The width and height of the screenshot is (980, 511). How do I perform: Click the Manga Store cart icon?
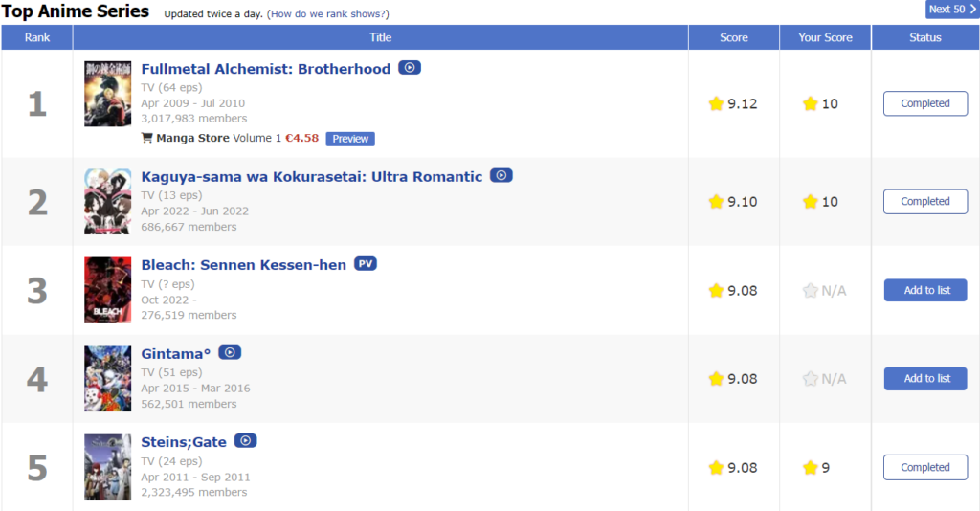tap(146, 138)
